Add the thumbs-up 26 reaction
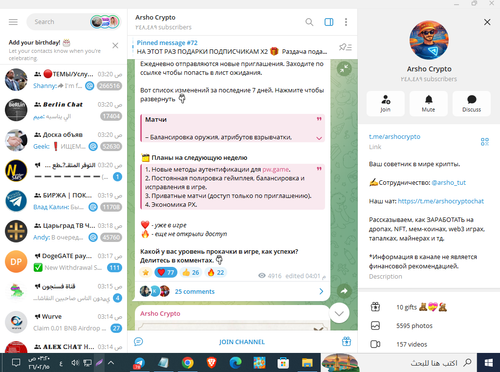The image size is (500, 372). pyautogui.click(x=191, y=272)
